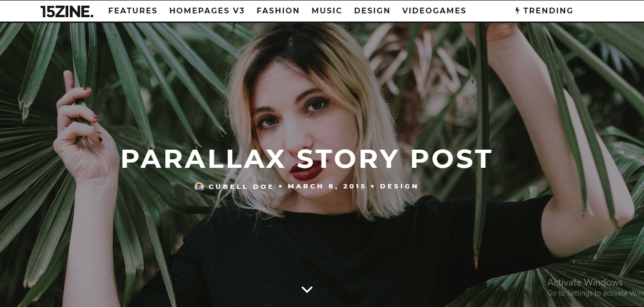Click the down chevron arrow on hero

pos(307,289)
